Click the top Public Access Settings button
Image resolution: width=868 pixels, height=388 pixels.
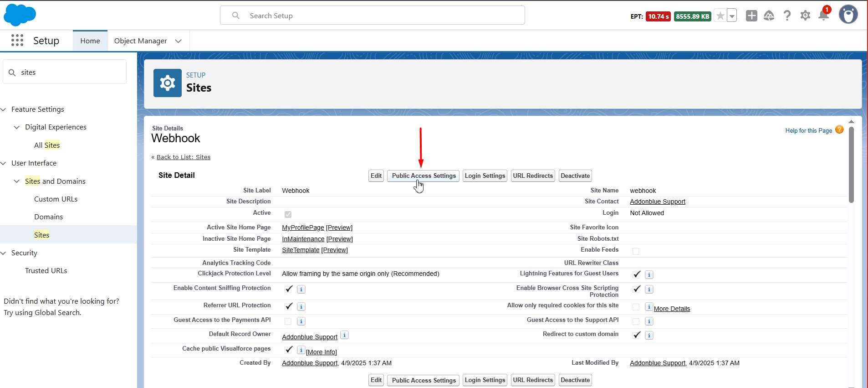tap(423, 176)
